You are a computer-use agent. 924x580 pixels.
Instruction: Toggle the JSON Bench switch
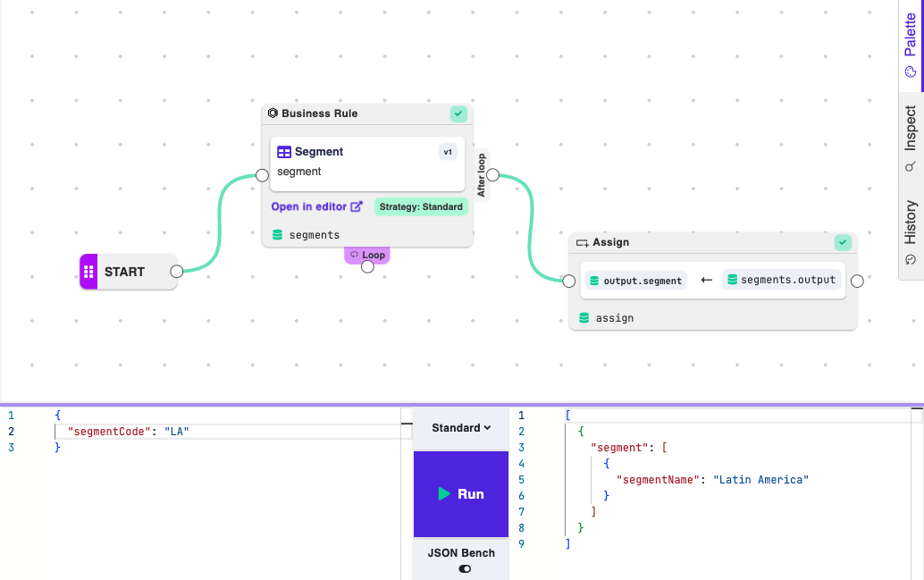464,568
